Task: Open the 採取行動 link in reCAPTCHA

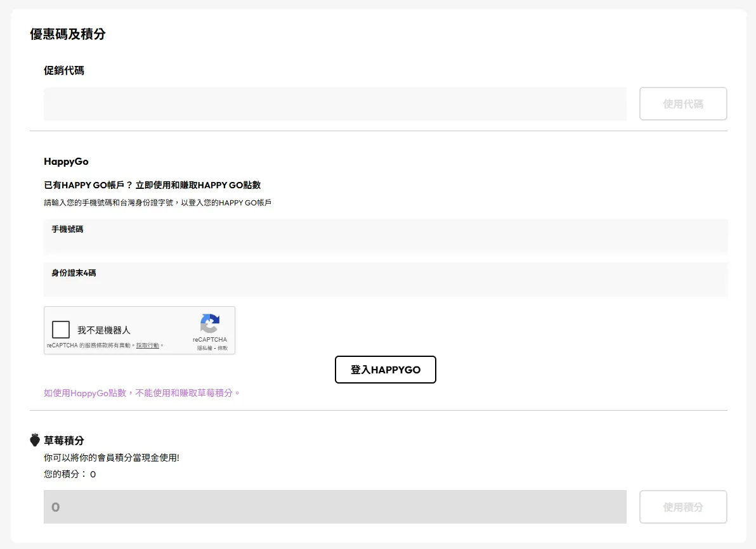Action: (148, 346)
